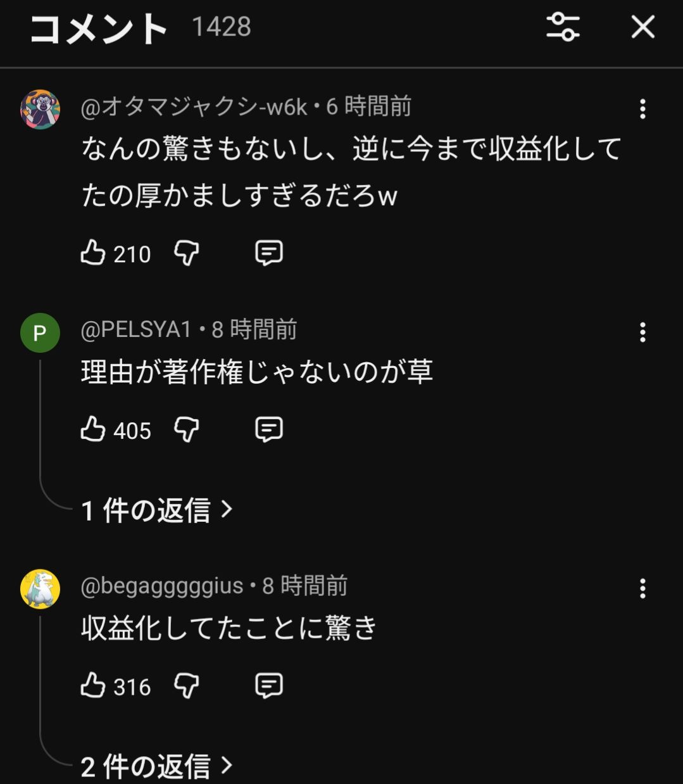The height and width of the screenshot is (784, 683).
Task: Open @begagggggius channel via username
Action: 162,586
